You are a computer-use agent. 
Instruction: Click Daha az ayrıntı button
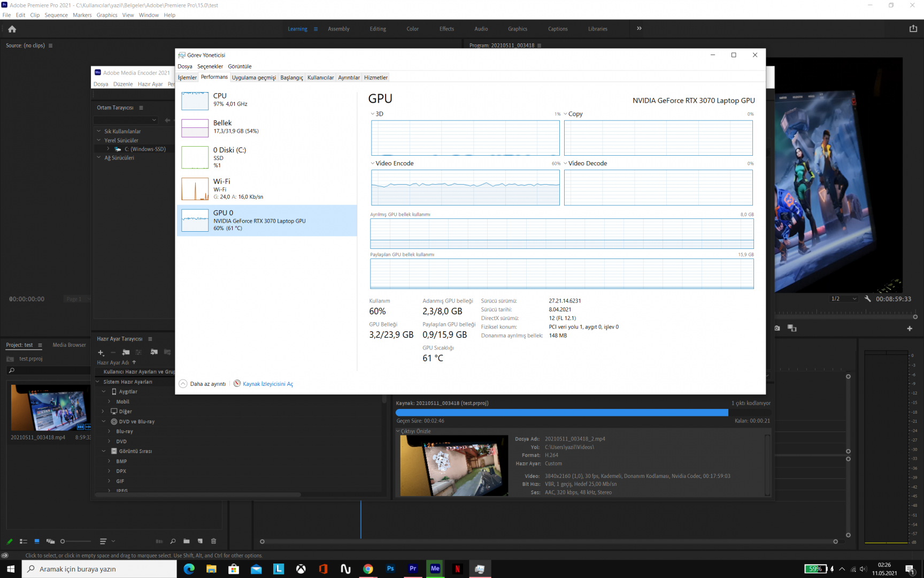(202, 384)
